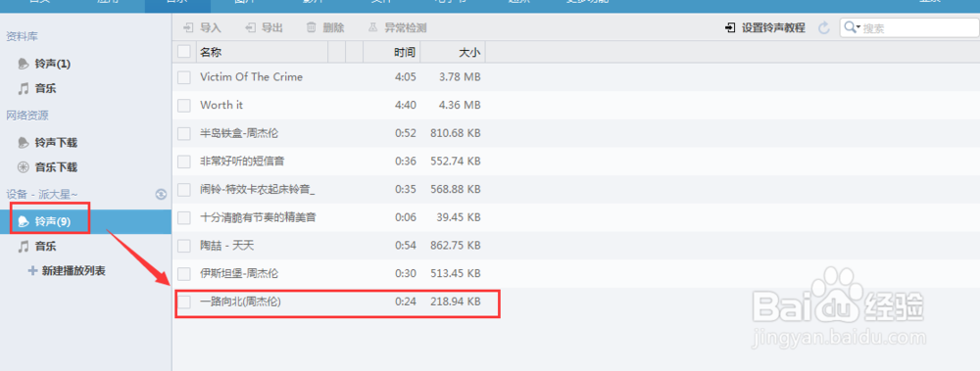Image resolution: width=980 pixels, height=371 pixels.
Task: Select the ringtone 一路向北(周杰伦)
Action: (241, 301)
